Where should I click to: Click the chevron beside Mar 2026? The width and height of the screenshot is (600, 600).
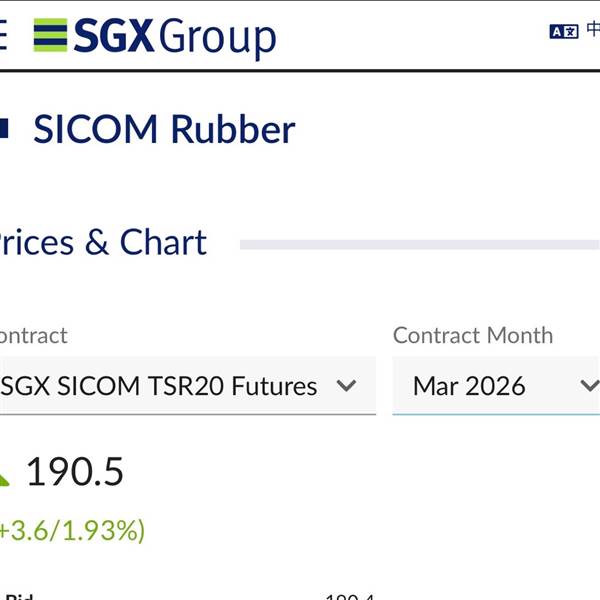589,386
